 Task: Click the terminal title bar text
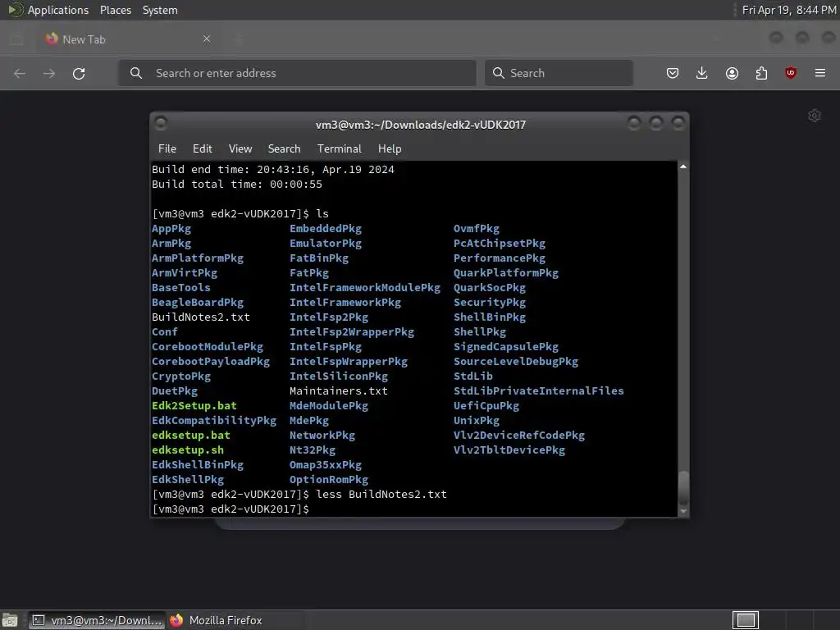421,125
